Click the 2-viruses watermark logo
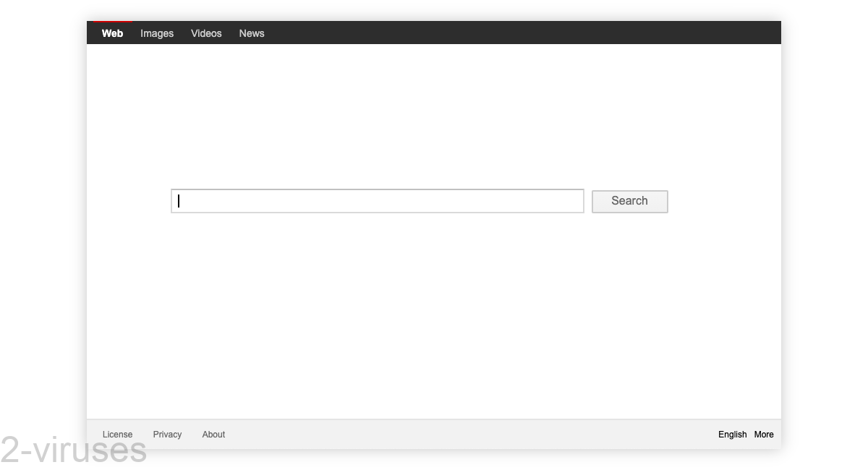Image resolution: width=868 pixels, height=470 pixels. point(74,451)
